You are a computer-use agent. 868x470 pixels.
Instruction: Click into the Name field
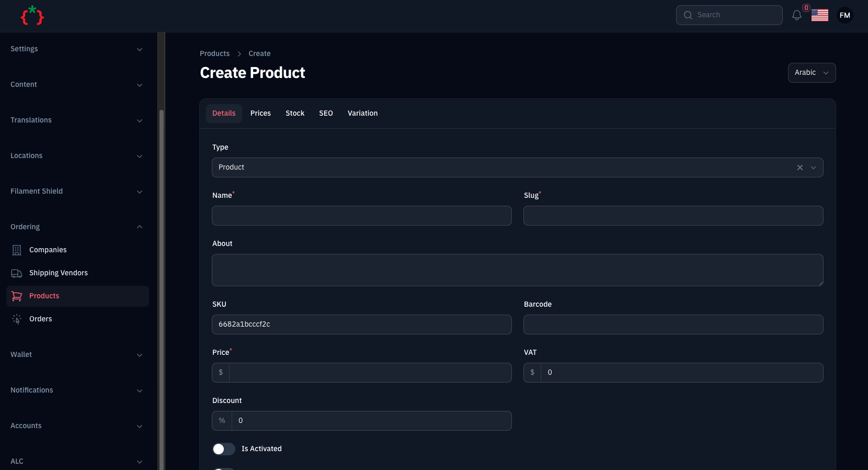361,216
